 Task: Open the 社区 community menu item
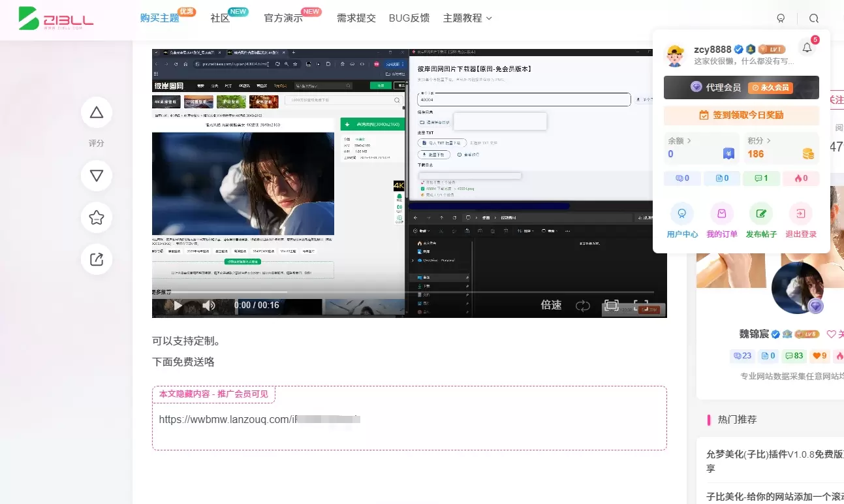[221, 18]
